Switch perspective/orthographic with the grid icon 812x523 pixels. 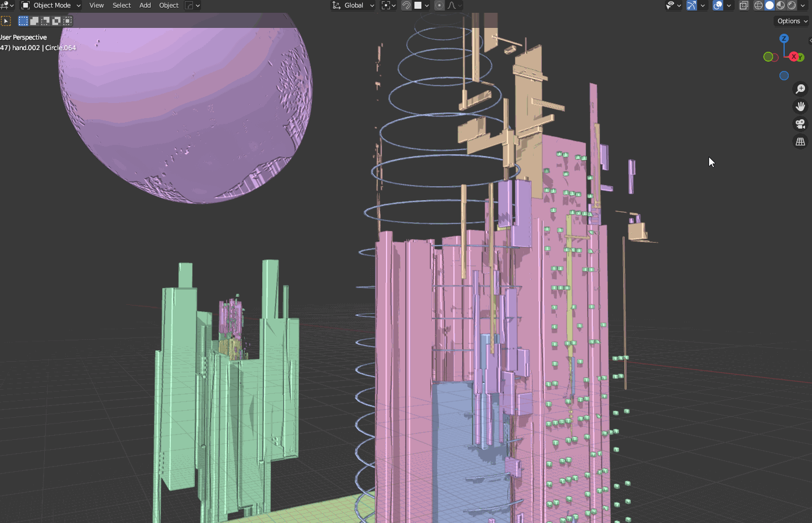tap(800, 142)
